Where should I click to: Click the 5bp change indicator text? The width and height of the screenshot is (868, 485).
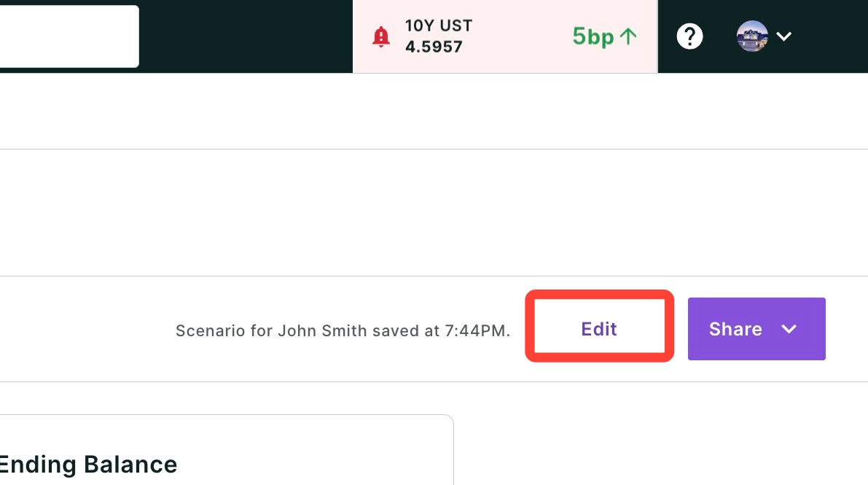[593, 36]
